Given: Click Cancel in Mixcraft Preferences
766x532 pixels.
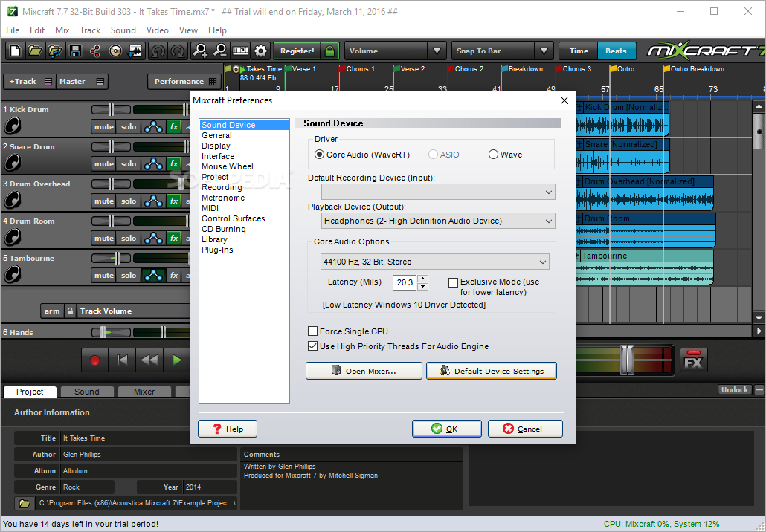Looking at the screenshot, I should click(x=525, y=429).
